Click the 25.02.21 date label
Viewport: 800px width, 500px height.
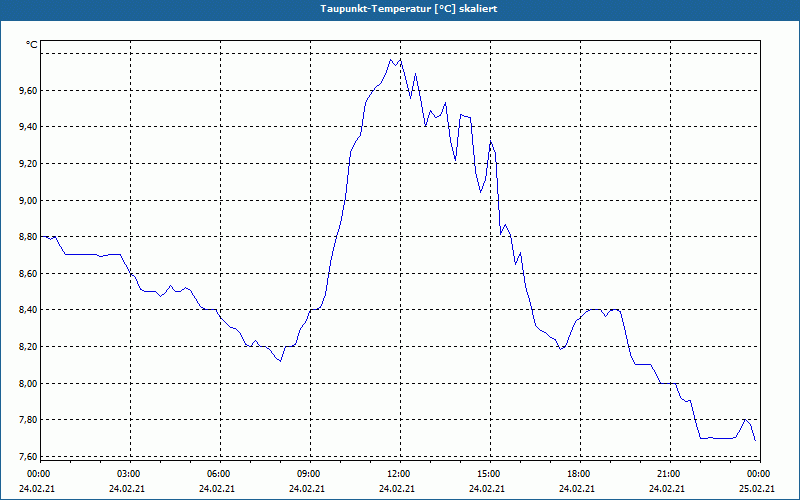pyautogui.click(x=757, y=489)
